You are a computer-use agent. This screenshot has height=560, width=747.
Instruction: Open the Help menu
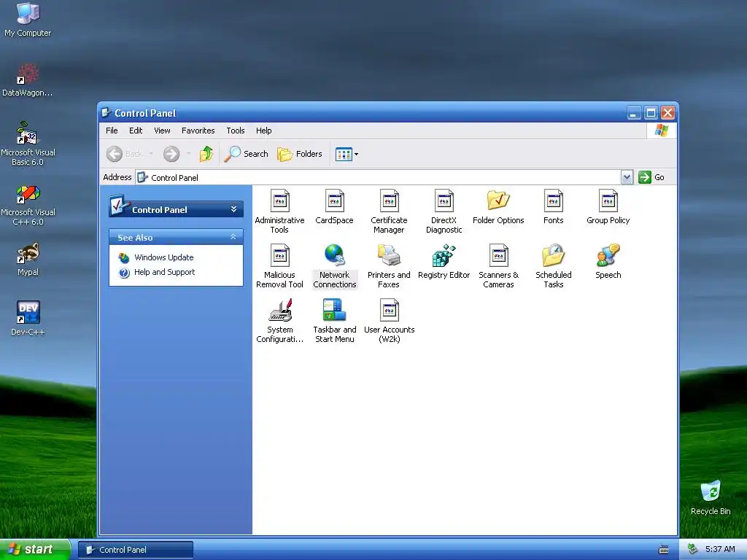point(263,131)
